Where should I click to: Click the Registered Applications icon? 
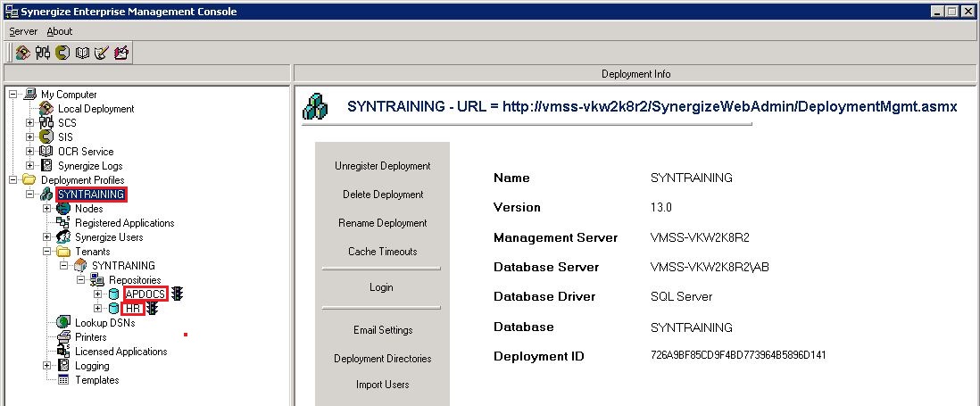click(x=63, y=223)
